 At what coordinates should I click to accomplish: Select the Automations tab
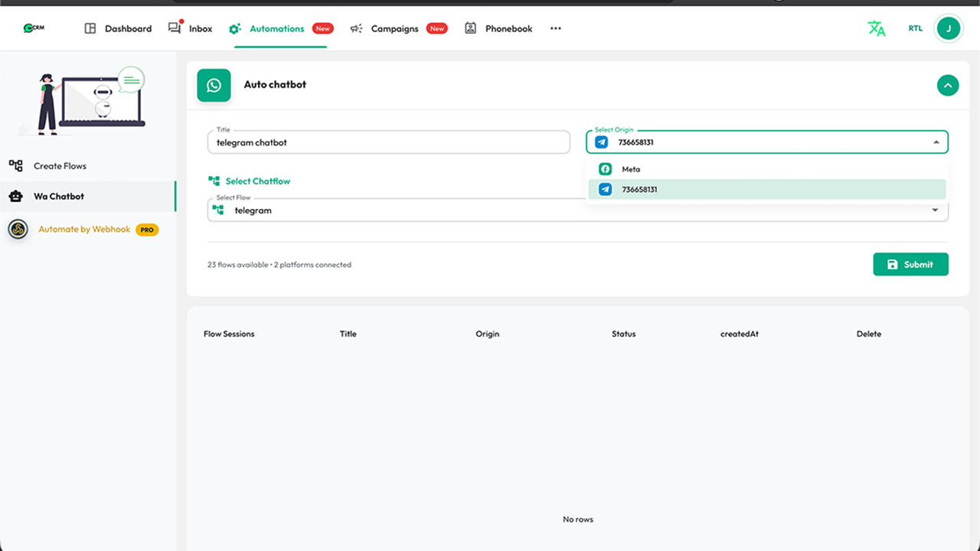point(280,29)
